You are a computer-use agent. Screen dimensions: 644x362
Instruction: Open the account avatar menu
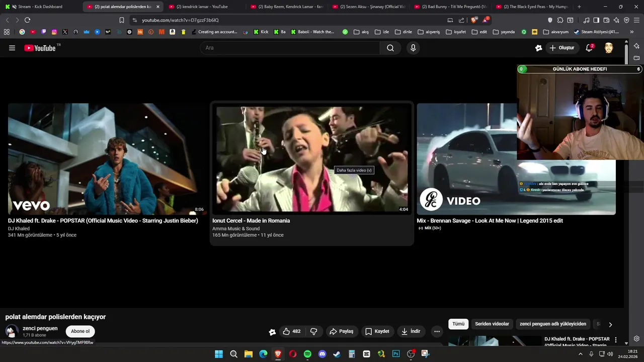[609, 48]
